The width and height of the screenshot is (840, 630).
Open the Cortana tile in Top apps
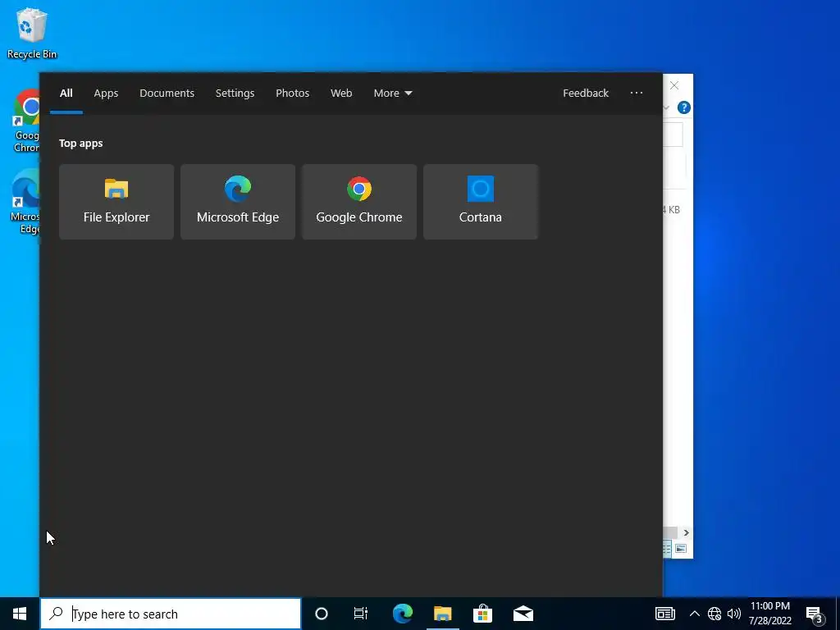(x=481, y=202)
